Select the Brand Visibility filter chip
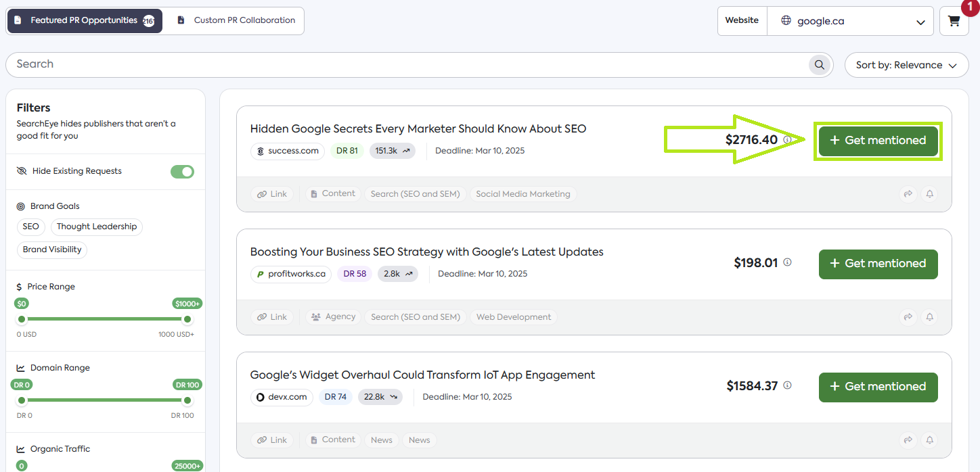This screenshot has height=472, width=980. tap(52, 250)
